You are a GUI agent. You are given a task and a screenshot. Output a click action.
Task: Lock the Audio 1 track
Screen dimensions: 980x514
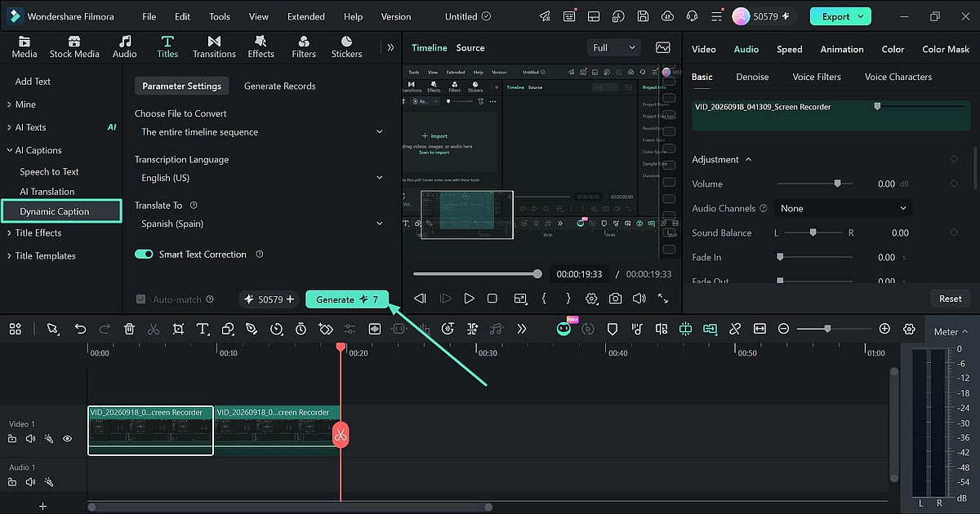12,481
